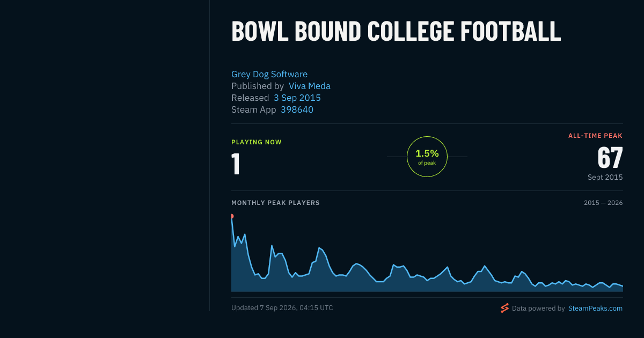644x338 pixels.
Task: Select the Monthly Peak Players heading
Action: [275, 203]
